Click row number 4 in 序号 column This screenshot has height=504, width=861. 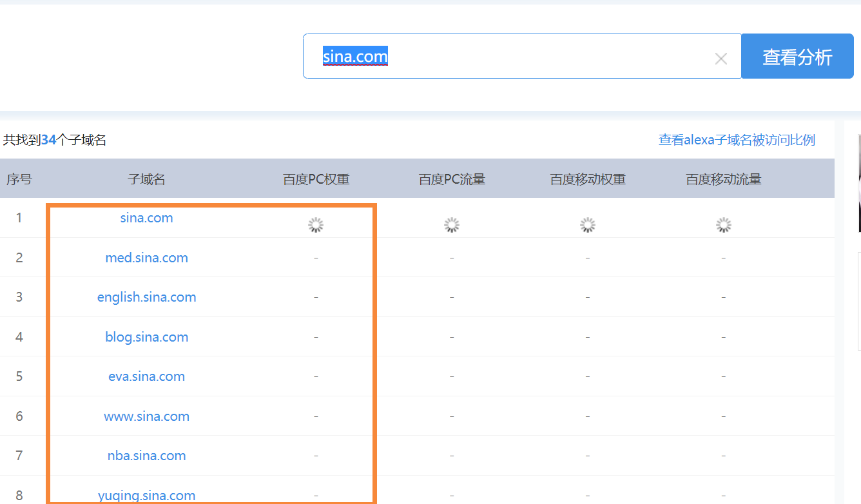19,337
